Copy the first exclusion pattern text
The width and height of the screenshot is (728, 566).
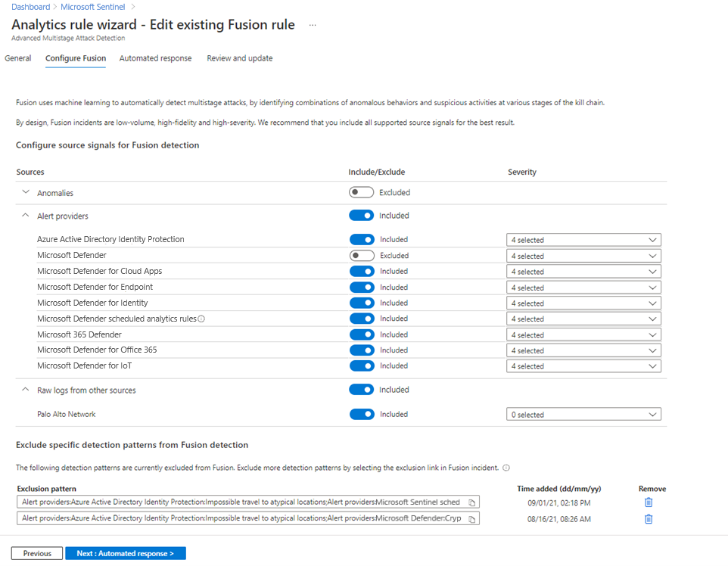click(471, 502)
